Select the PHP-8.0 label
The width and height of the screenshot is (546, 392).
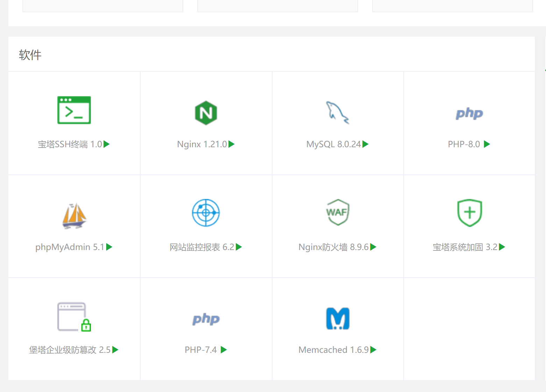(464, 144)
